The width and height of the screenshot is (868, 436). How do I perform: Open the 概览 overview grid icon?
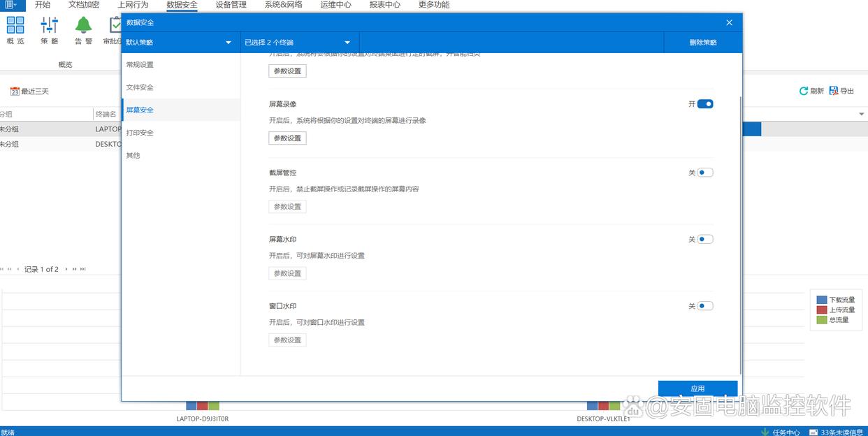coord(15,26)
